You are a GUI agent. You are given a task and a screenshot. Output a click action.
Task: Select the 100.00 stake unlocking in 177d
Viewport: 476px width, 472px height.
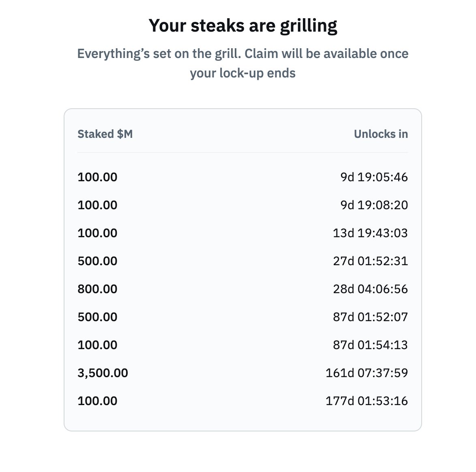[97, 401]
